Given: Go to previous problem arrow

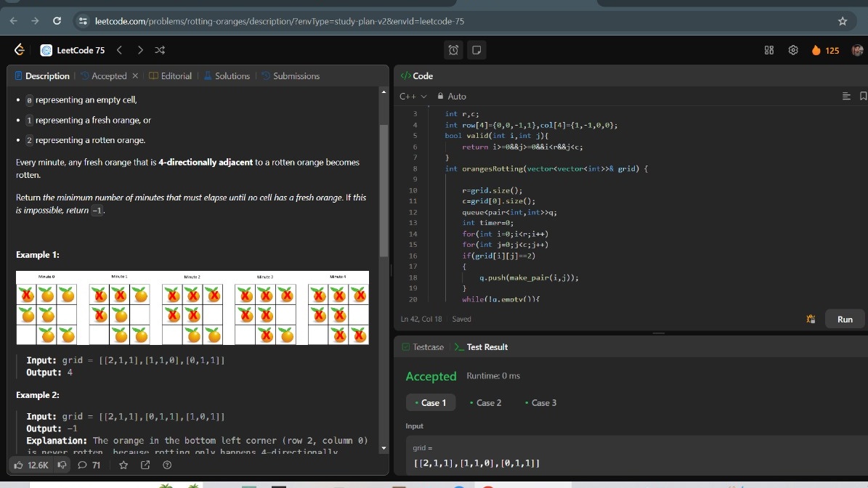Looking at the screenshot, I should pos(120,50).
